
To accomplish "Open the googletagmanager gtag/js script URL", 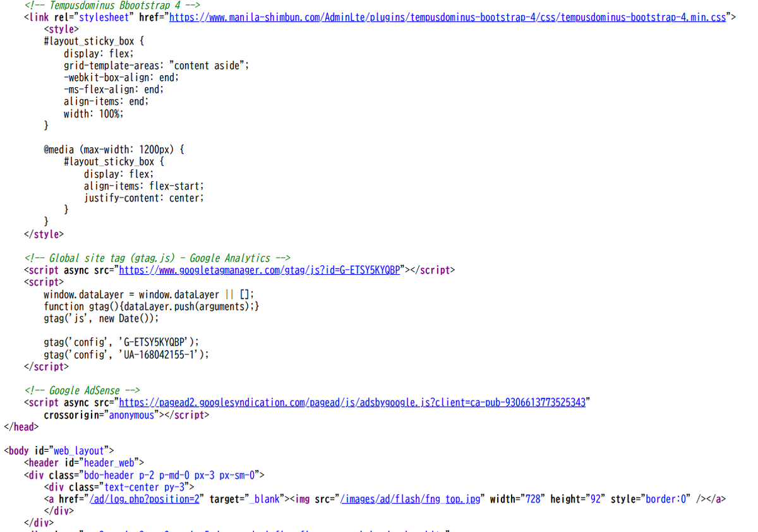I will pos(260,270).
